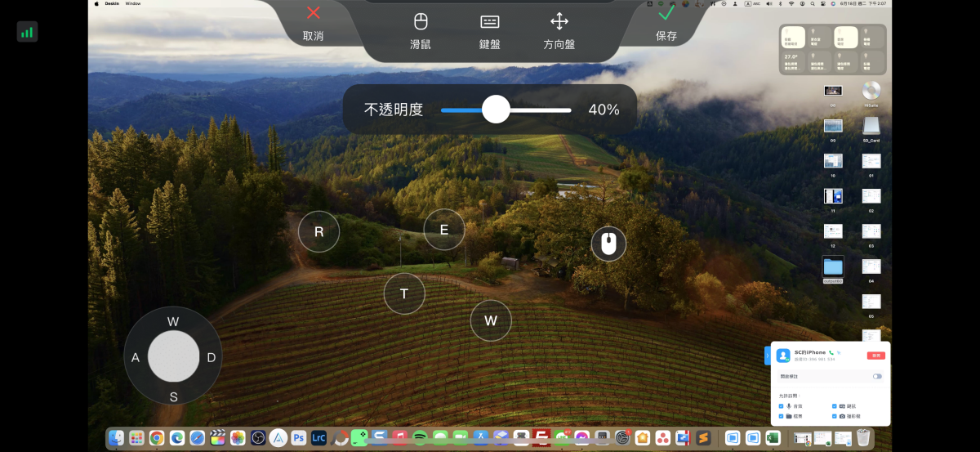
Task: Add a mouse control from the toolbar
Action: (421, 30)
